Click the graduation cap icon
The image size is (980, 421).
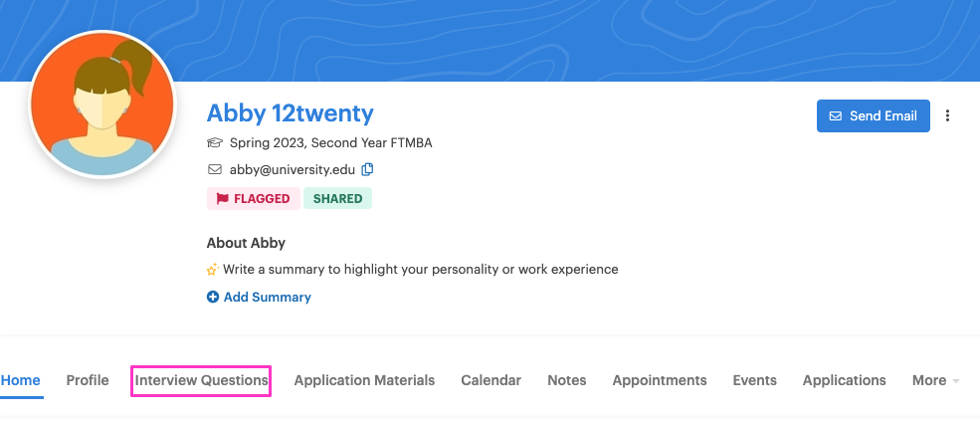[214, 143]
